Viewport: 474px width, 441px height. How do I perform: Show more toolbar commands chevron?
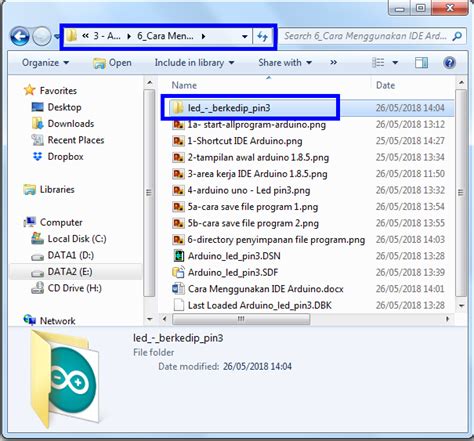[333, 63]
